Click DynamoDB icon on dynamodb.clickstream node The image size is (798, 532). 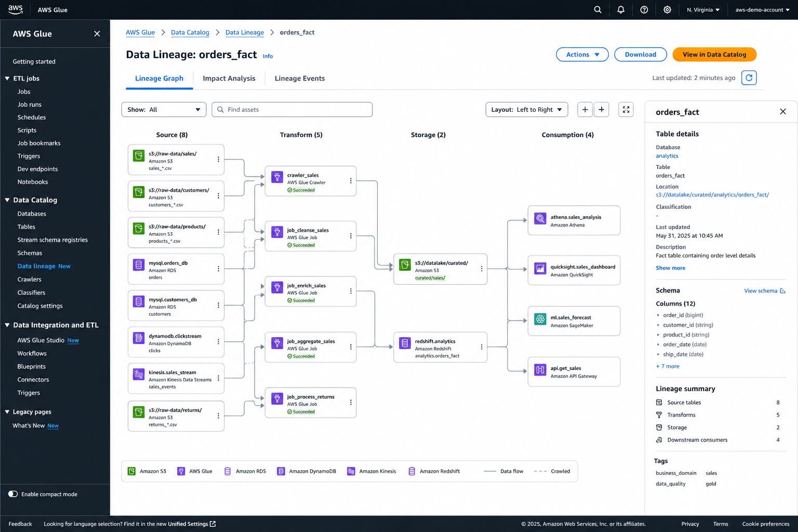click(139, 338)
